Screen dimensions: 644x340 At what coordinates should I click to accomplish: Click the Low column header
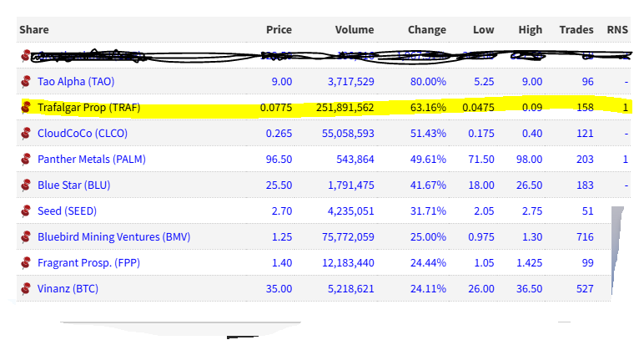tap(483, 29)
